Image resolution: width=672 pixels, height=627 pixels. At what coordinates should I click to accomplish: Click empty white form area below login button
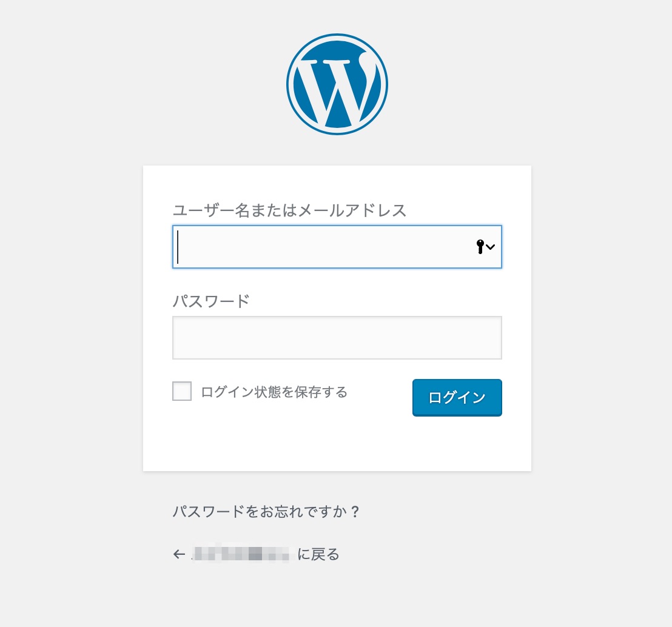pos(337,444)
